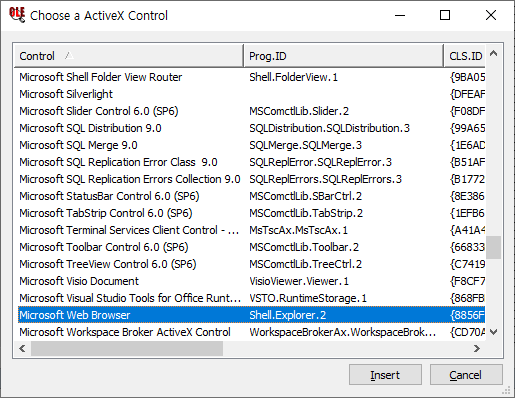Click SQLReplErrors.SQLReplErrors.3 cell
The image size is (515, 398).
[x=326, y=179]
